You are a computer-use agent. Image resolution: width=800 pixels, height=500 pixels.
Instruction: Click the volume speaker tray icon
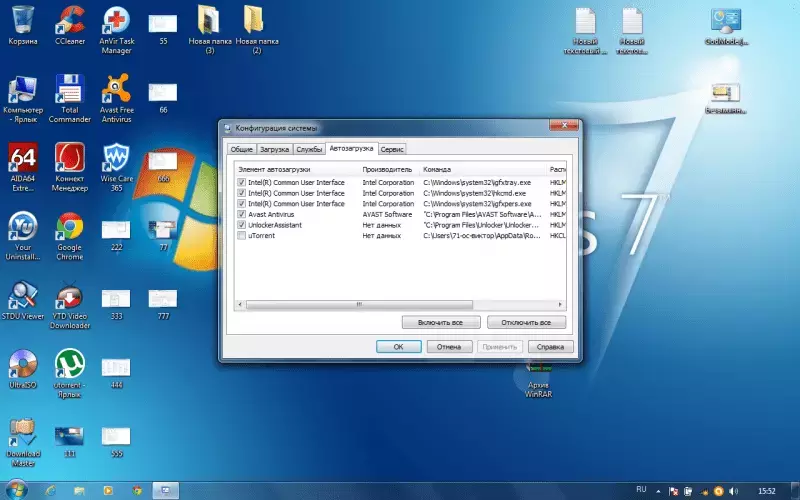point(734,491)
